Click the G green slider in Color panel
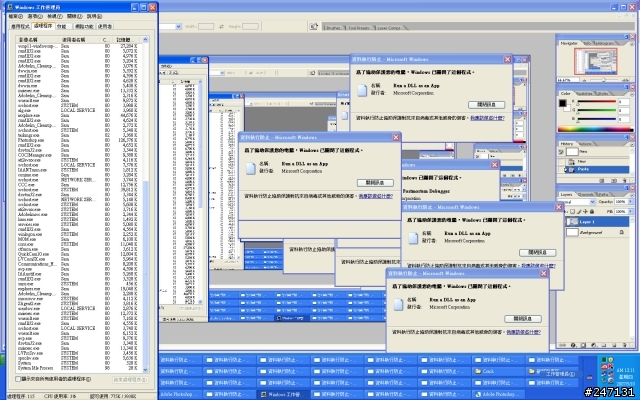Viewport: 640px width, 400px height. (596, 111)
